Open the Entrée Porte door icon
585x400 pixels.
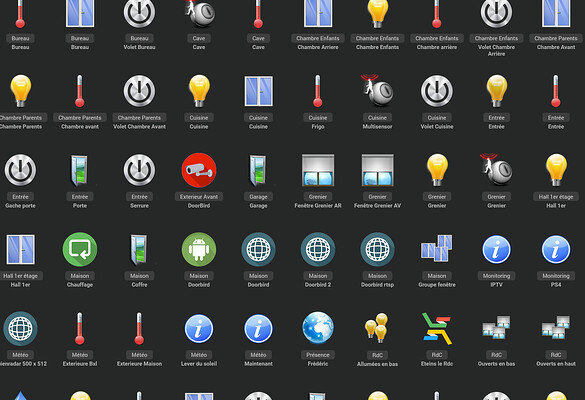79,171
